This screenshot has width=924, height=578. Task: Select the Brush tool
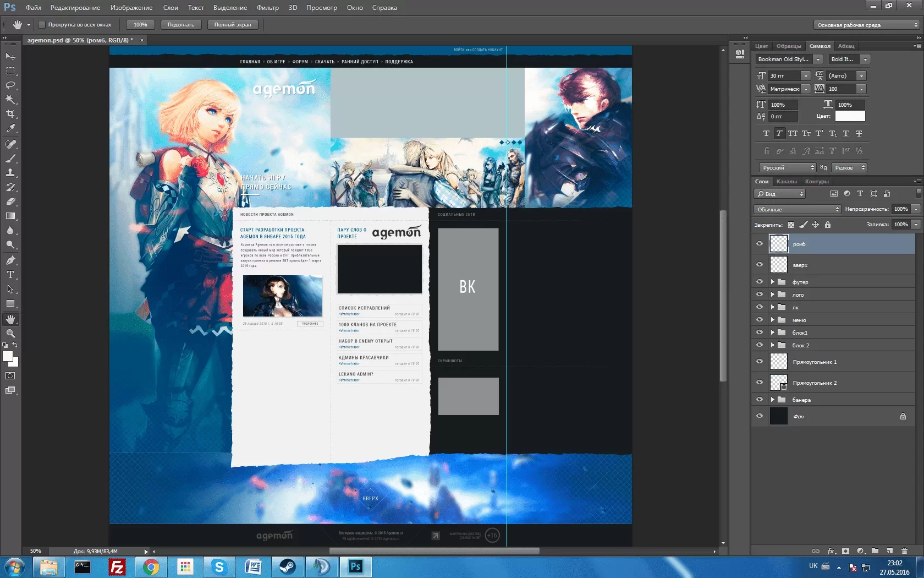(x=10, y=159)
